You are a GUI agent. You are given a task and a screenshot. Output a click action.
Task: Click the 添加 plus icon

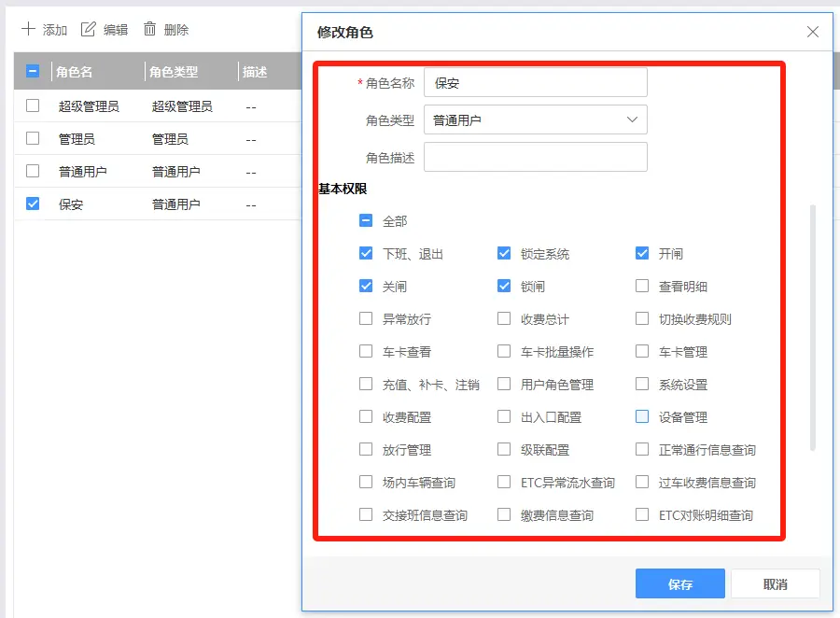pyautogui.click(x=28, y=29)
